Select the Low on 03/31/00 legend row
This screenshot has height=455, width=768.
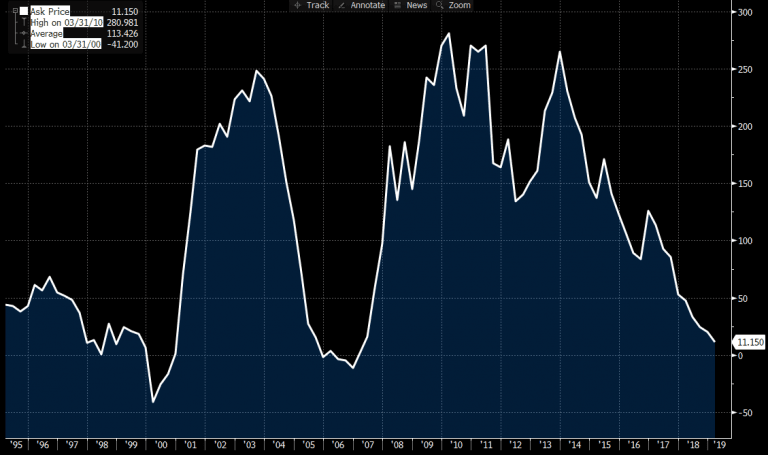click(64, 45)
